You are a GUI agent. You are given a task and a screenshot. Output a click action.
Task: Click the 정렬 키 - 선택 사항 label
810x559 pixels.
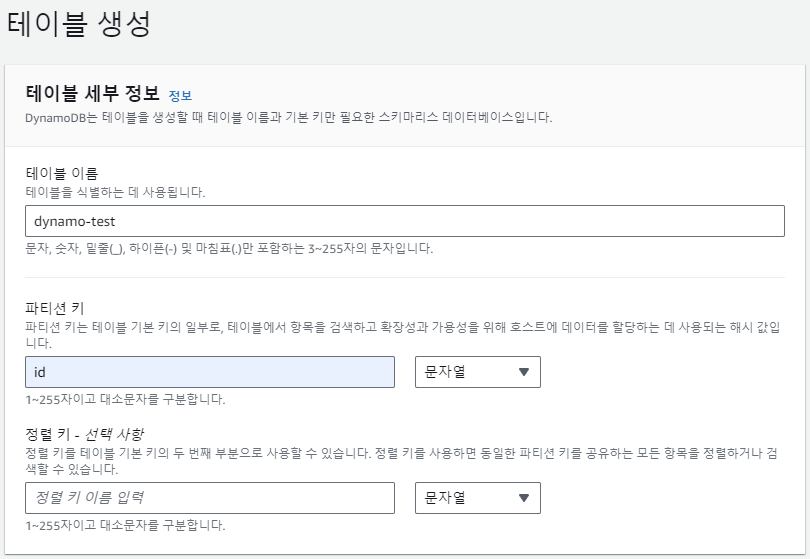(85, 434)
